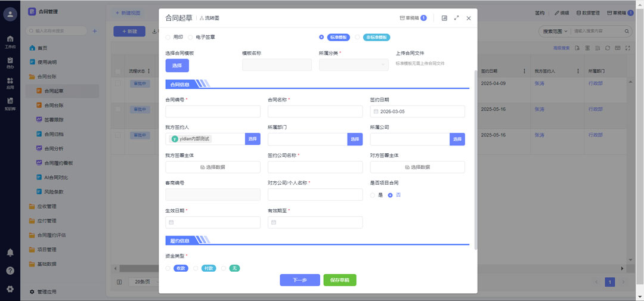The image size is (644, 301).
Task: Click the green 保存草稿 button
Action: pyautogui.click(x=339, y=280)
